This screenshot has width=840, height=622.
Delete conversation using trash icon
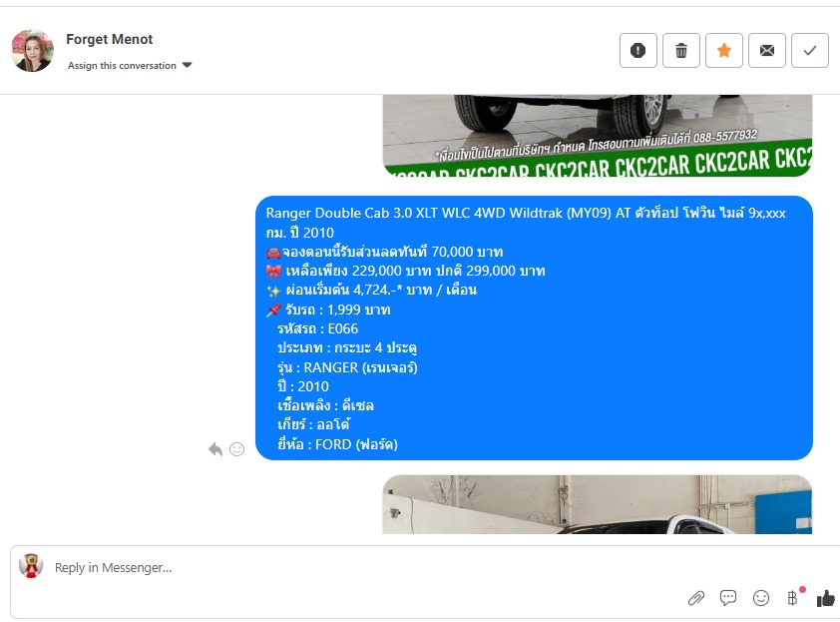(x=681, y=50)
